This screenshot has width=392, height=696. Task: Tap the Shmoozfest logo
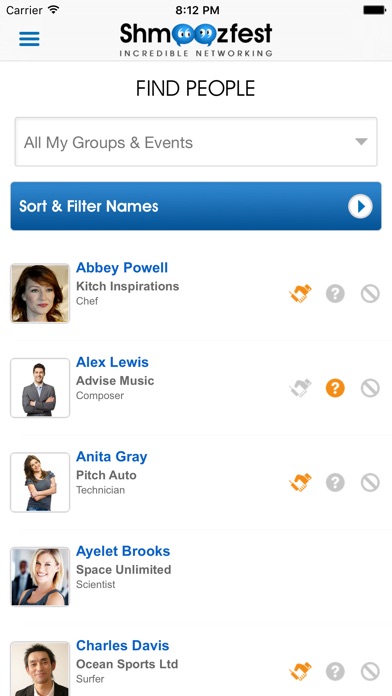pos(196,40)
